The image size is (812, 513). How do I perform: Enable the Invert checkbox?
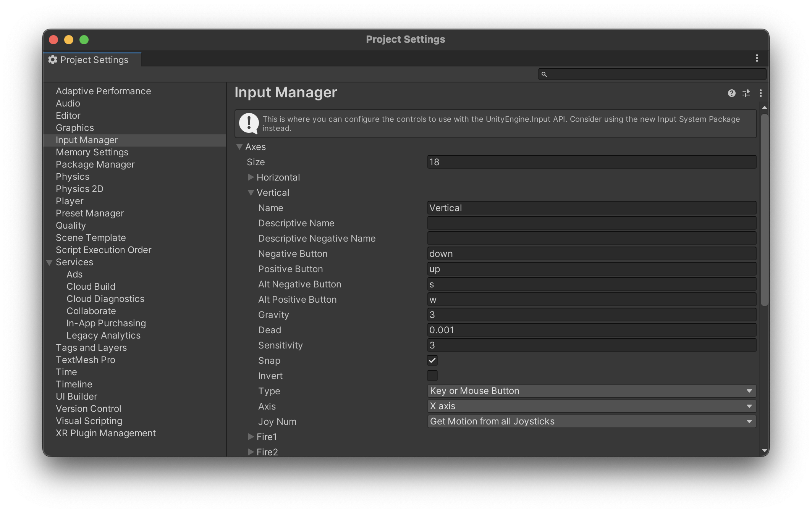point(432,376)
